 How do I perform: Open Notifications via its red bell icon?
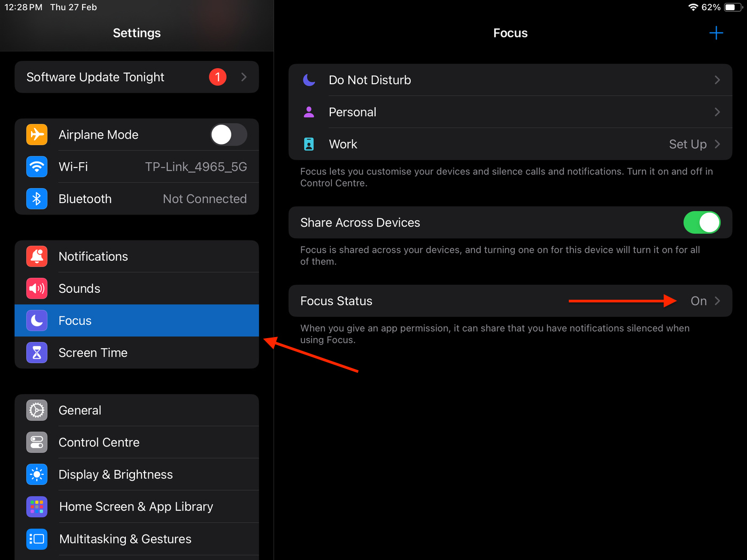tap(36, 256)
